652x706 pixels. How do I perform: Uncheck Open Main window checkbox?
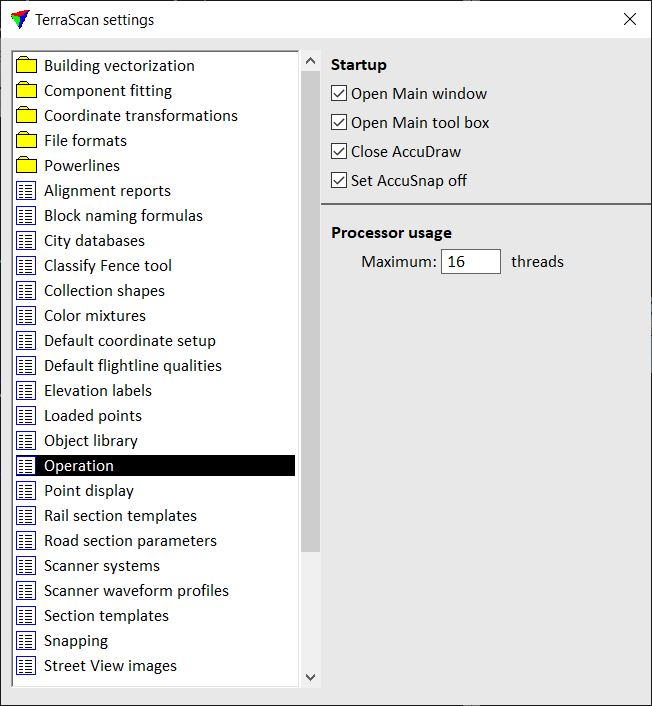(x=340, y=94)
